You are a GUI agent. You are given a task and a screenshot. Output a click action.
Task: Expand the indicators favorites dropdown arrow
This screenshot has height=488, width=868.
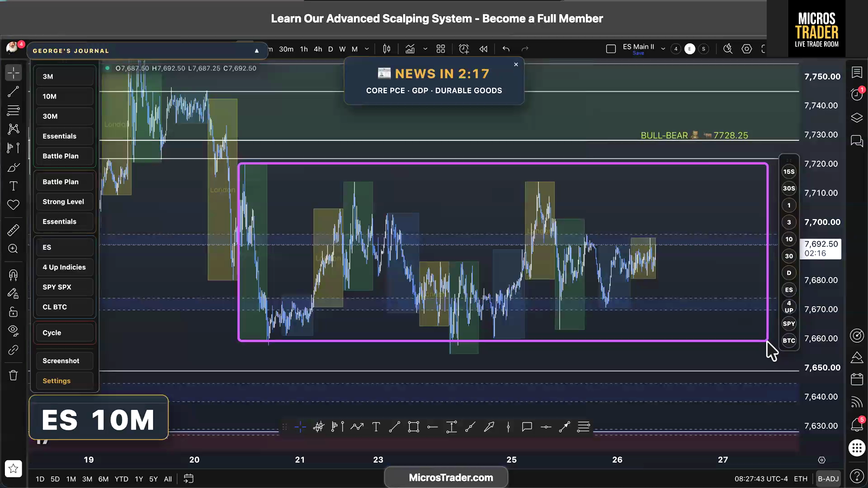[x=425, y=49]
